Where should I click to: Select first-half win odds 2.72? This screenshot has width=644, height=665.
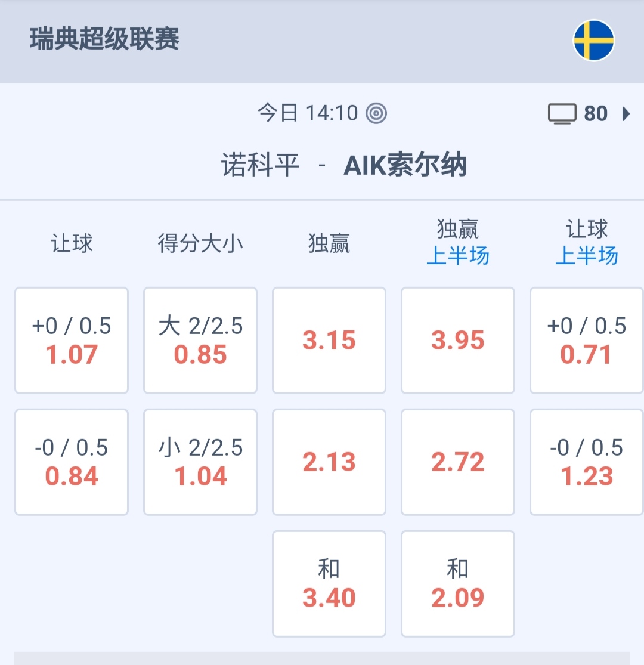click(458, 462)
